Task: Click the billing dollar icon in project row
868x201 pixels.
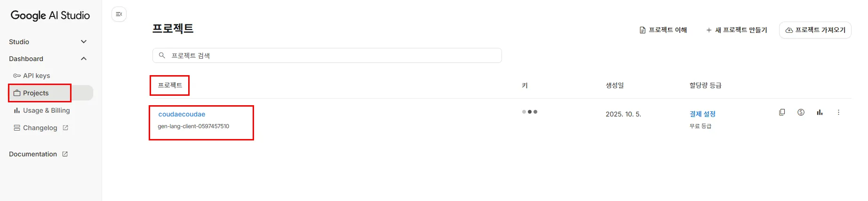Action: click(801, 112)
